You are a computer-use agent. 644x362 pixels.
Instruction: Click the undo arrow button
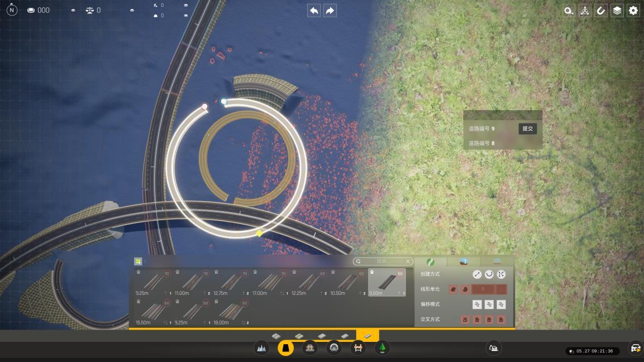314,11
